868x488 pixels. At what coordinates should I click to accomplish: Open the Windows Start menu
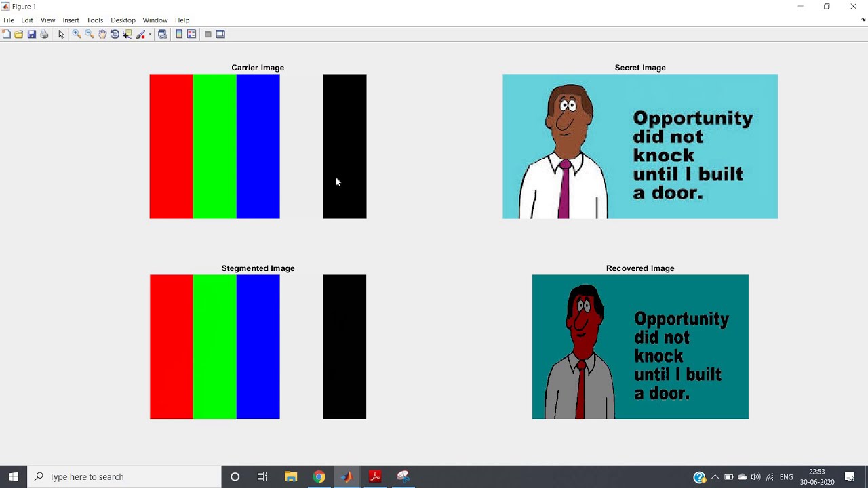click(x=14, y=476)
